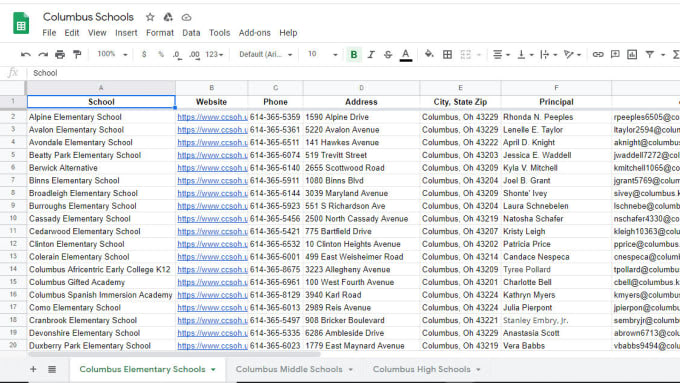680x383 pixels.
Task: Click the Undo icon
Action: click(26, 55)
